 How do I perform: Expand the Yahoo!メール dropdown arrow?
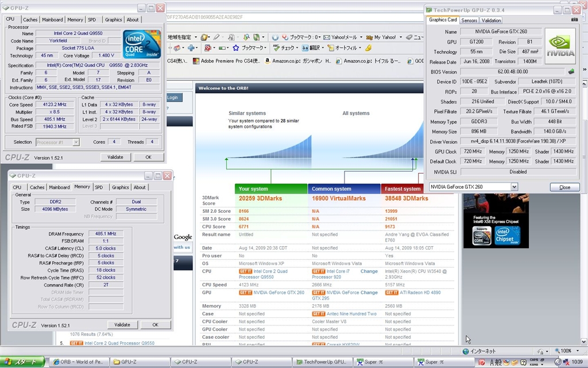(361, 37)
